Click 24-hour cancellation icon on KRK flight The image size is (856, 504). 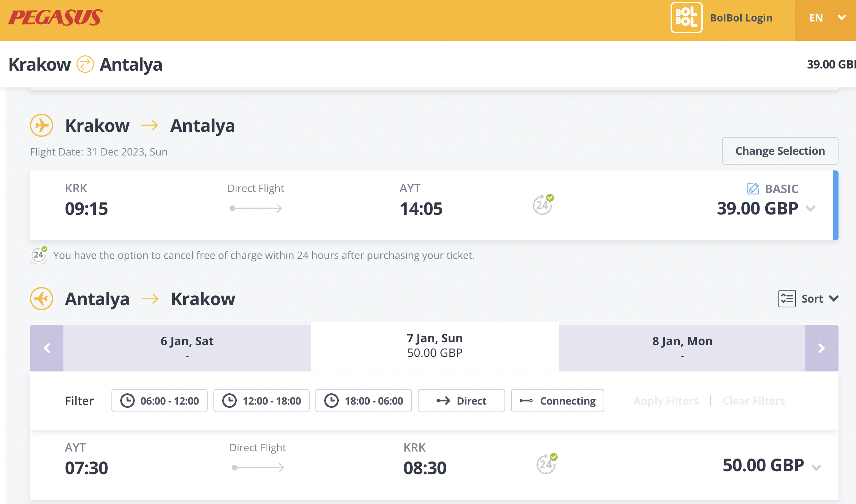point(543,204)
